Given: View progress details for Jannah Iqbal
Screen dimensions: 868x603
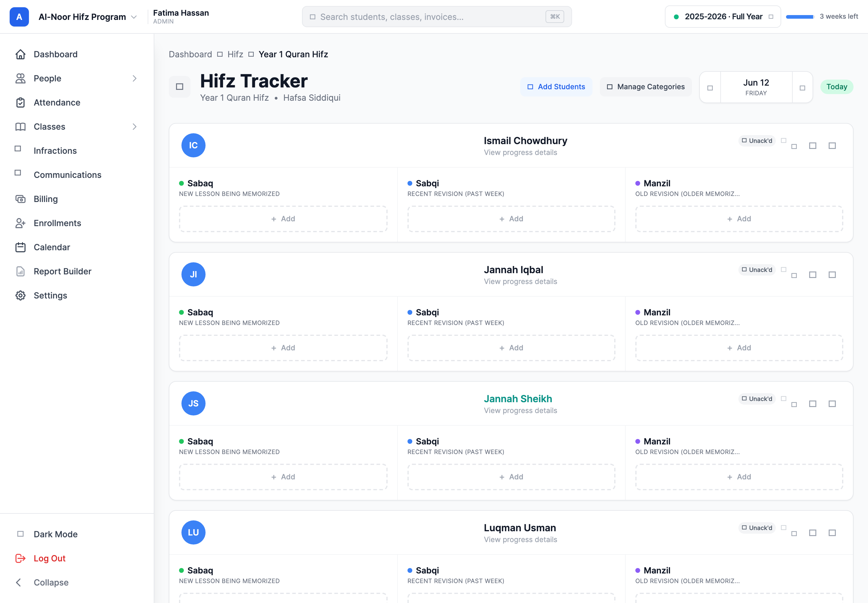Looking at the screenshot, I should pos(520,282).
